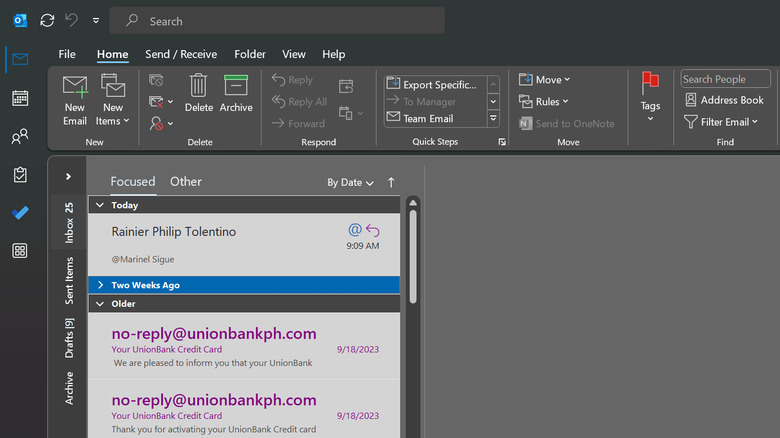Select the Home ribbon tab
Viewport: 780px width, 438px height.
coord(112,54)
